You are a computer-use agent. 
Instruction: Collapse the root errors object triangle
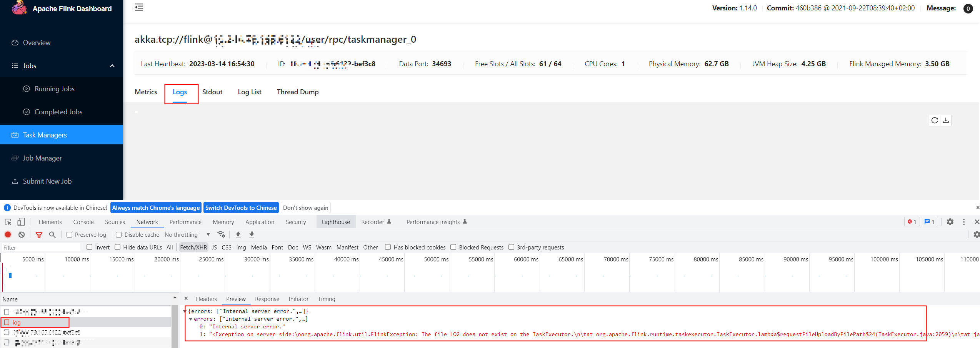tap(185, 311)
